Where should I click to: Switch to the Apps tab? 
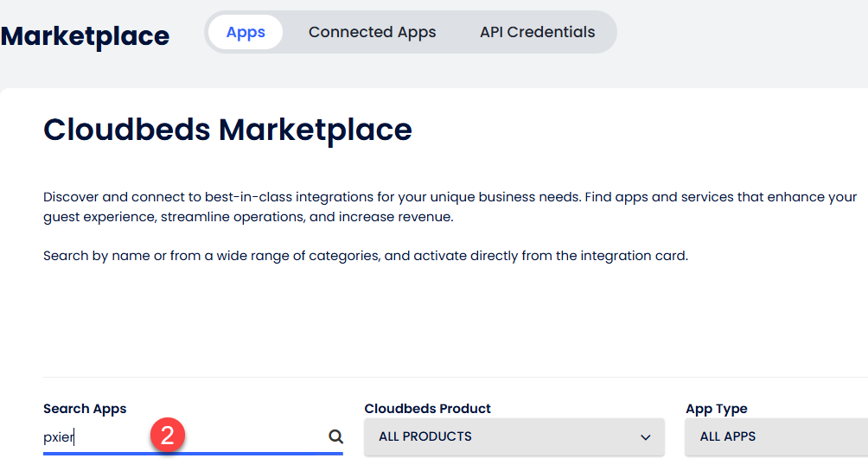tap(246, 32)
